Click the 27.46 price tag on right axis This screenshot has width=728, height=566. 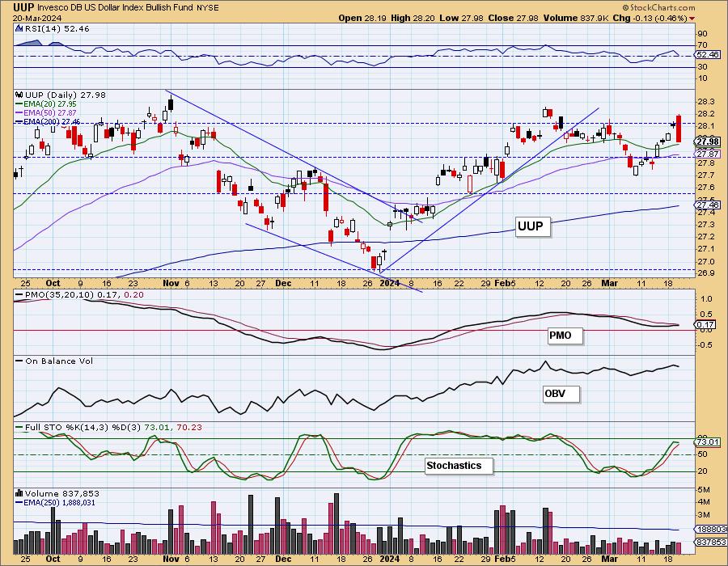[x=708, y=205]
